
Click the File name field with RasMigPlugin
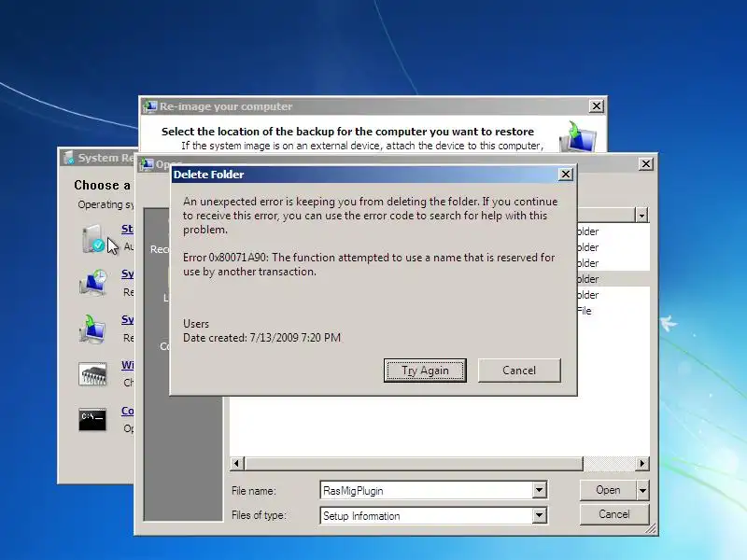[427, 490]
